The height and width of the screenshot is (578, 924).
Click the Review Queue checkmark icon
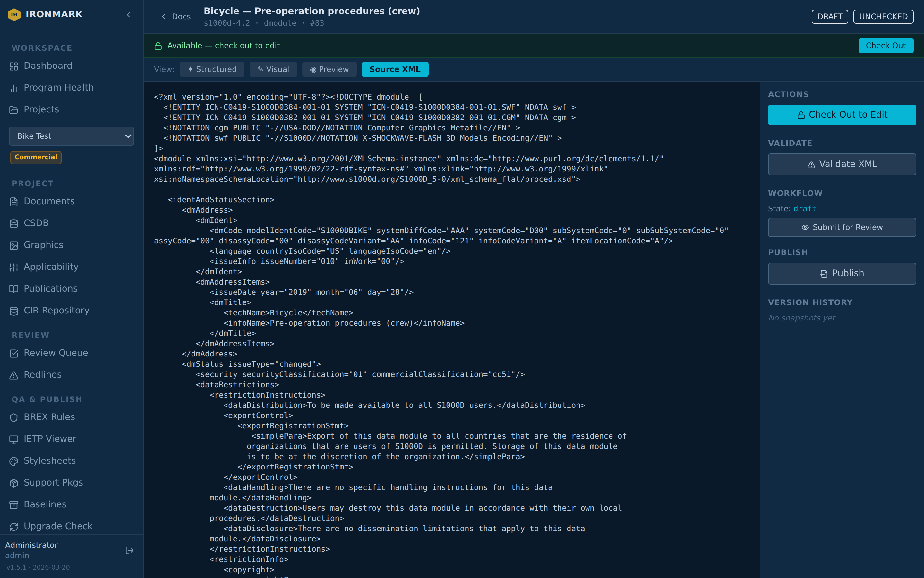14,353
